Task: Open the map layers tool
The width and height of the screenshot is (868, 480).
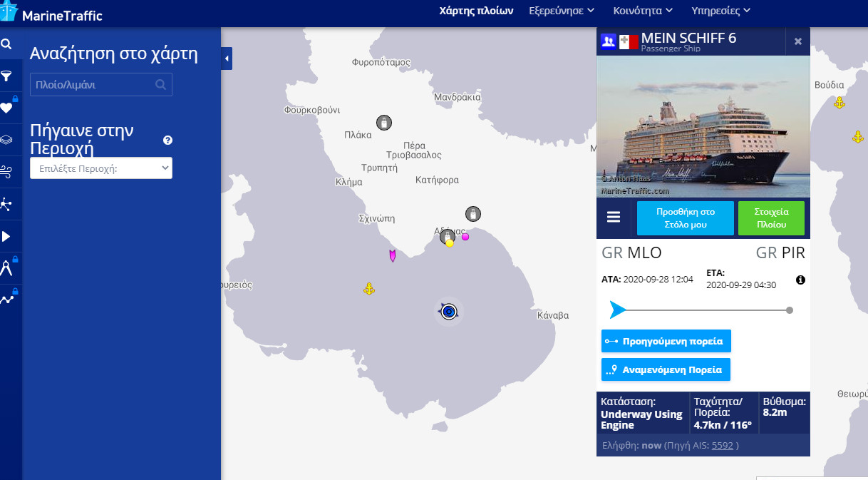Action: coord(6,140)
